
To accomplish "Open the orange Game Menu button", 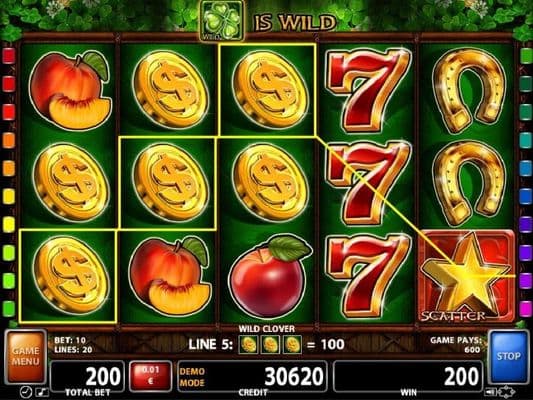I will (25, 356).
